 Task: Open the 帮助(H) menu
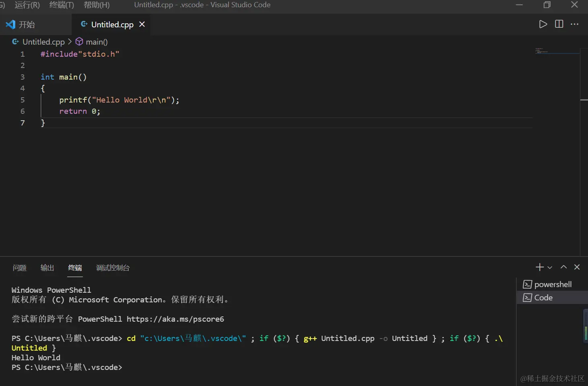coord(97,5)
